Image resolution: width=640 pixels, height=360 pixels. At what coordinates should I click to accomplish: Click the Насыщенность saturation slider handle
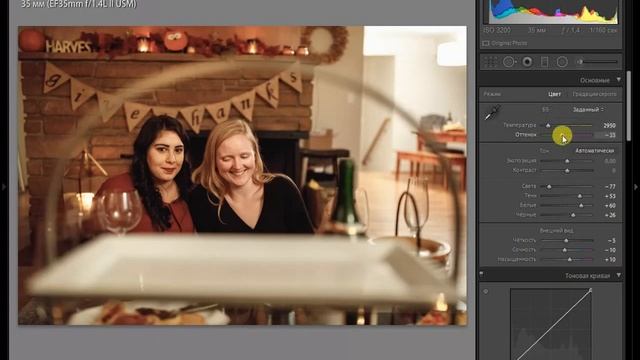[569, 259]
